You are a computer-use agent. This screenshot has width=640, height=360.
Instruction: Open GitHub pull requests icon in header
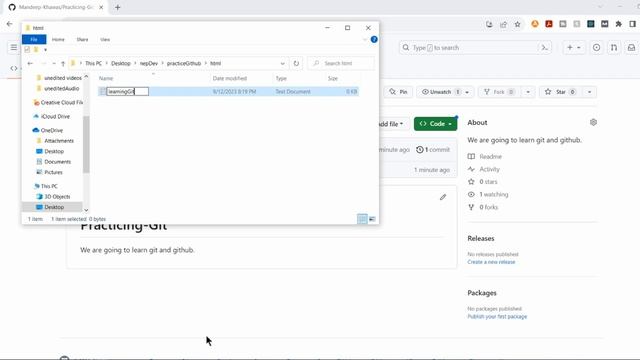614,48
